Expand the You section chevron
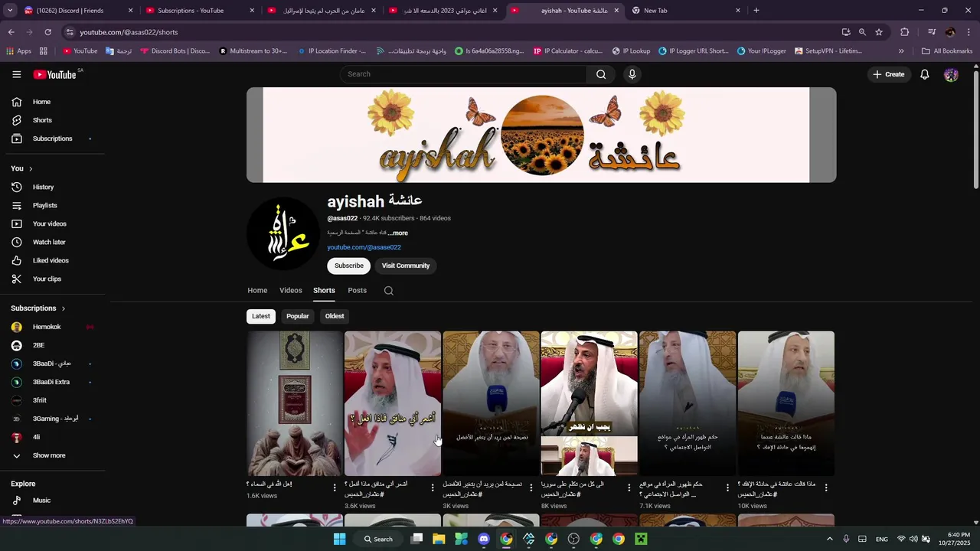Screen dimensions: 980x551 point(31,168)
